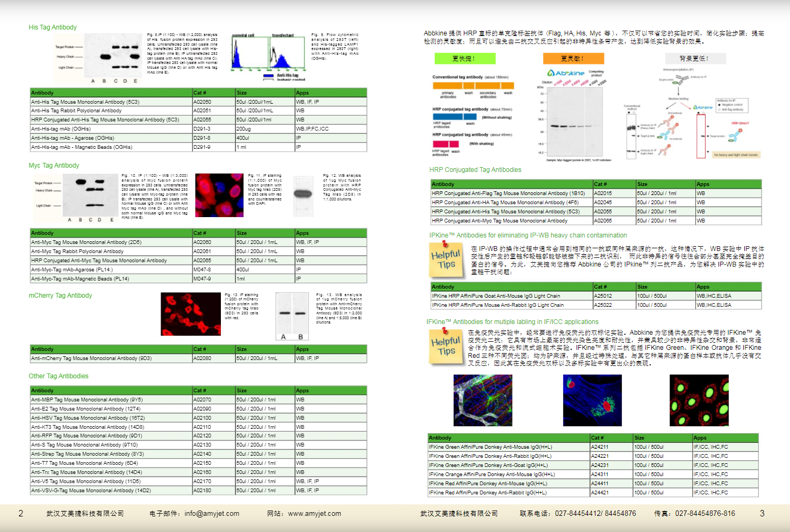The height and width of the screenshot is (532, 790).
Task: Click the Helpful Tips note beside IFKine text
Action: click(446, 346)
